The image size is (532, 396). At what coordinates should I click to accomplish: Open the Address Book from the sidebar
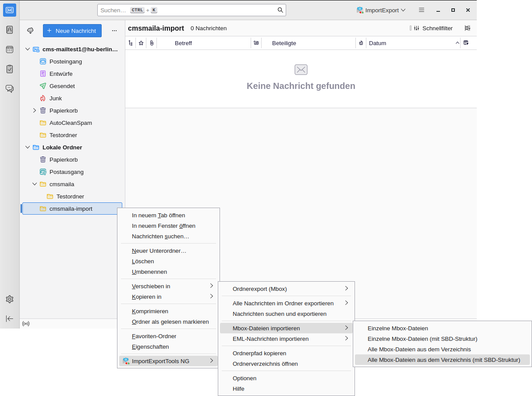click(10, 30)
